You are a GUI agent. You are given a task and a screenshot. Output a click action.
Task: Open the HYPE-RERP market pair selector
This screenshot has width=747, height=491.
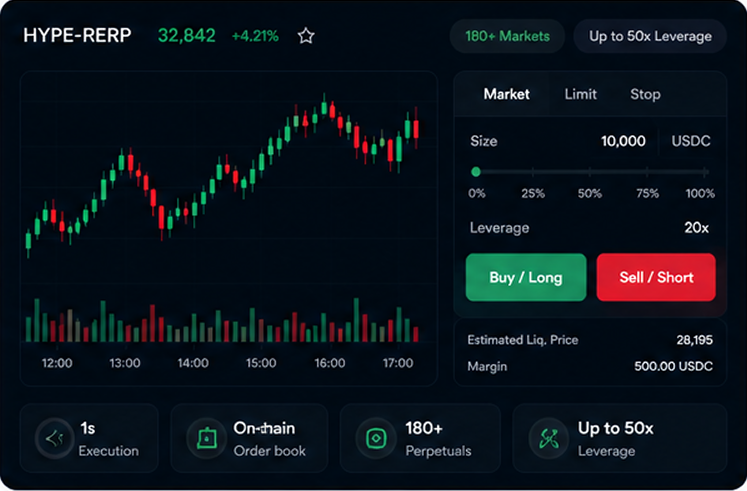click(77, 36)
